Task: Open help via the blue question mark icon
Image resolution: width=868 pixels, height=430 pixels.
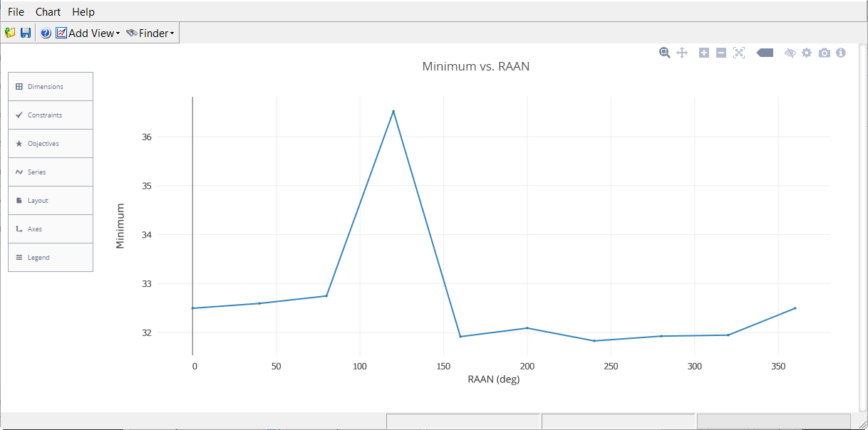Action: point(46,33)
